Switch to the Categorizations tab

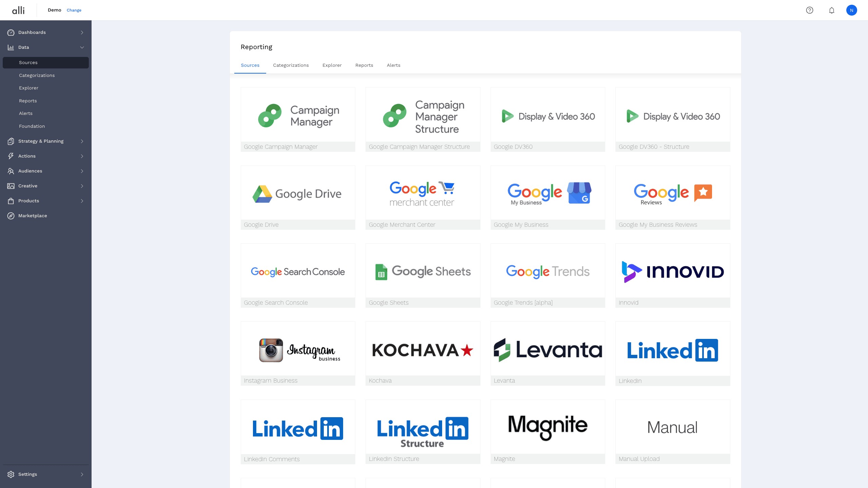pyautogui.click(x=291, y=65)
